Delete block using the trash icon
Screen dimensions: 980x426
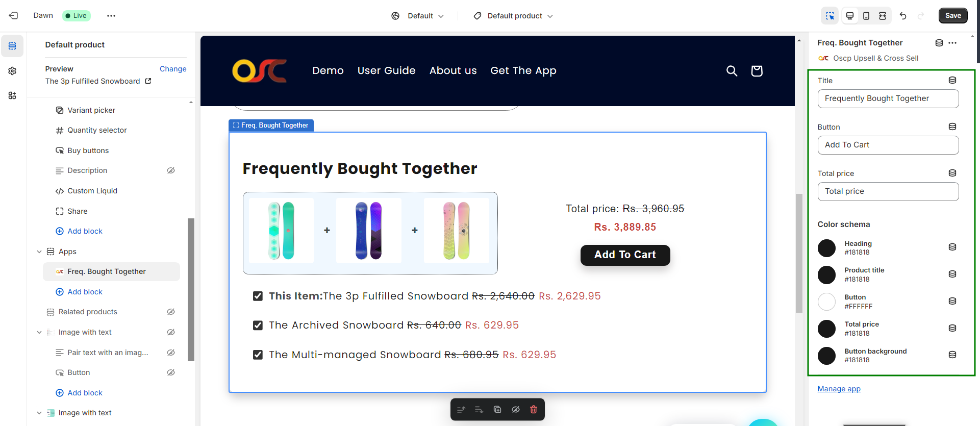tap(534, 410)
